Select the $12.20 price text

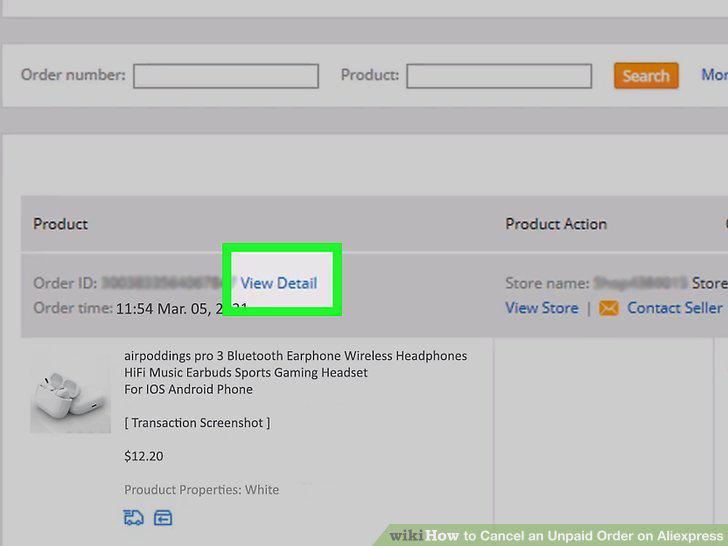143,456
